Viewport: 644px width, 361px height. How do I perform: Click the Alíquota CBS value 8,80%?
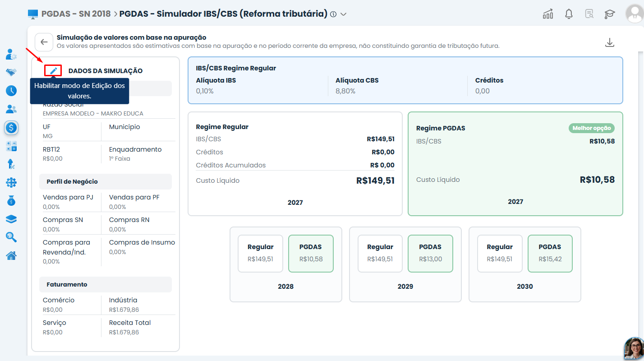point(345,91)
